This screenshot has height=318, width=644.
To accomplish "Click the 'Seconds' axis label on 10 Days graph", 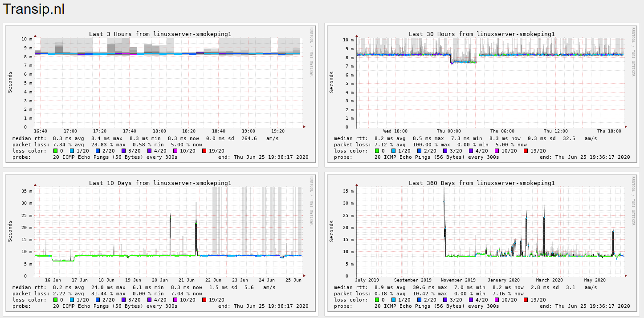I will [10, 231].
